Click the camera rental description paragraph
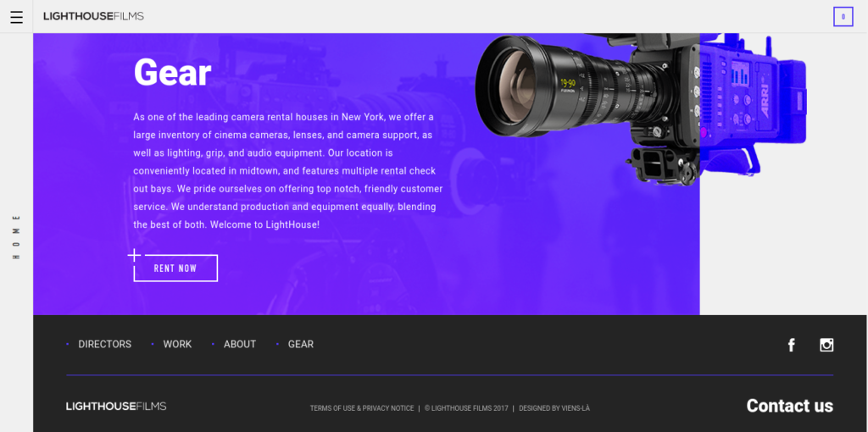This screenshot has width=868, height=432. 288,171
